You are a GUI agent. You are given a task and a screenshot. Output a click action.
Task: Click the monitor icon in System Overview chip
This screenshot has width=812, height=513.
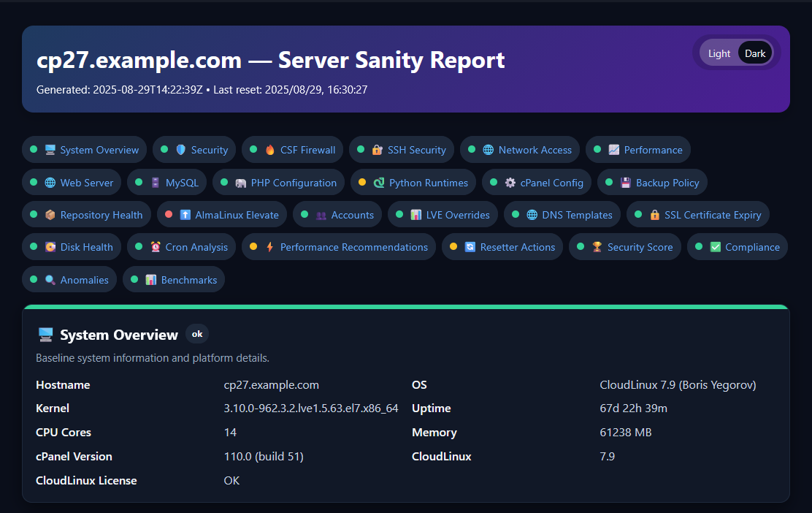[50, 150]
